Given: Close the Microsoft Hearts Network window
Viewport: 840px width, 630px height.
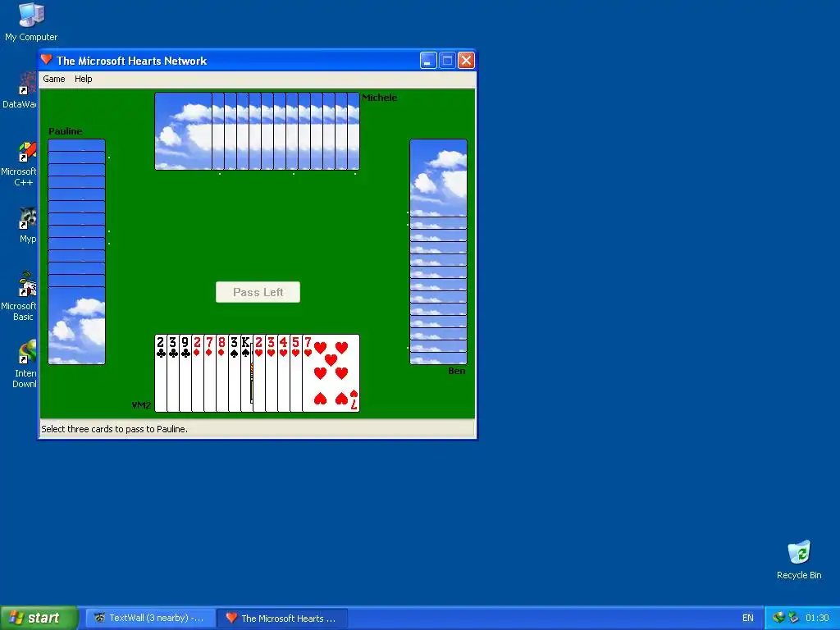Looking at the screenshot, I should [466, 61].
